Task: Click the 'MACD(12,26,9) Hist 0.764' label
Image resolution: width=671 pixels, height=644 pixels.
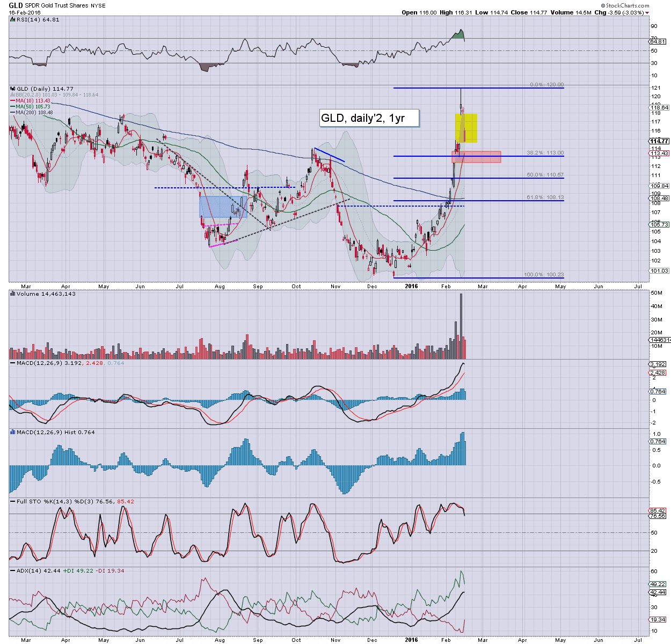Action: coord(56,432)
